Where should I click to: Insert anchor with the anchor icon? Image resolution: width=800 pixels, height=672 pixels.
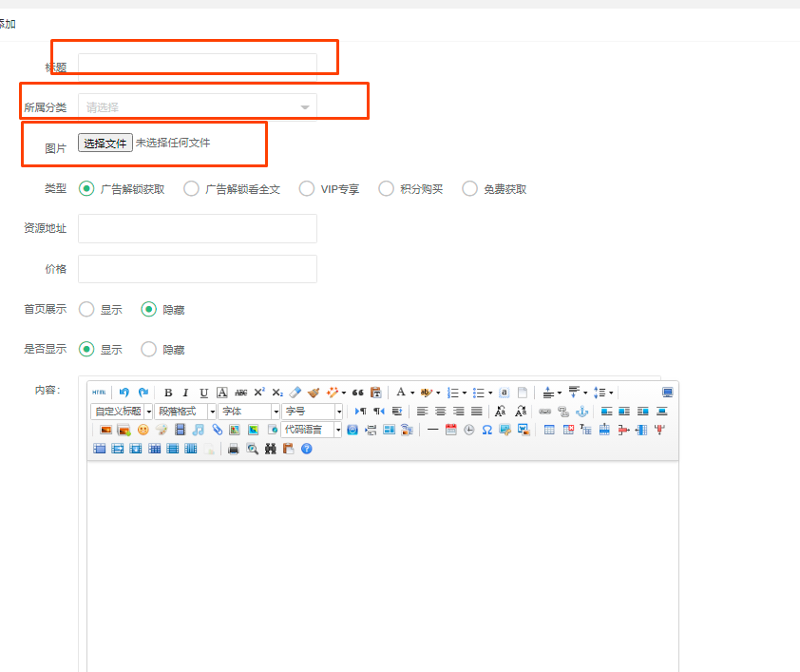(582, 412)
